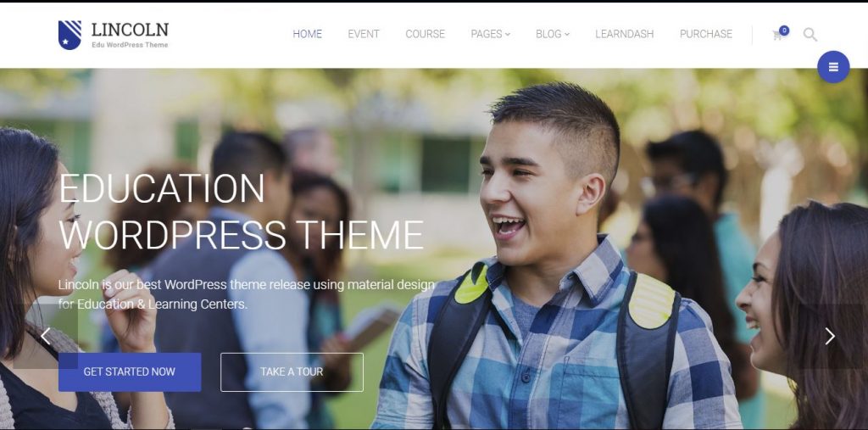
Task: Open the PURCHASE menu item
Action: point(706,34)
